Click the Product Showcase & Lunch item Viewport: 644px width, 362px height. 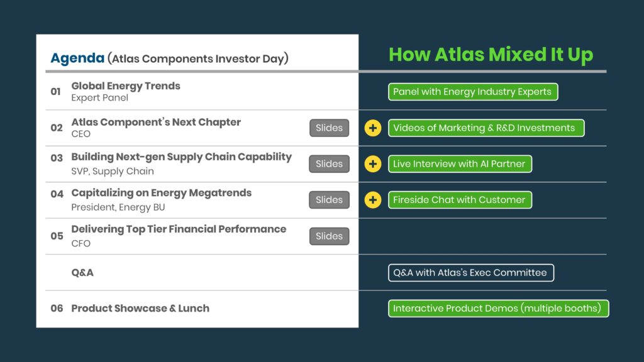(140, 309)
